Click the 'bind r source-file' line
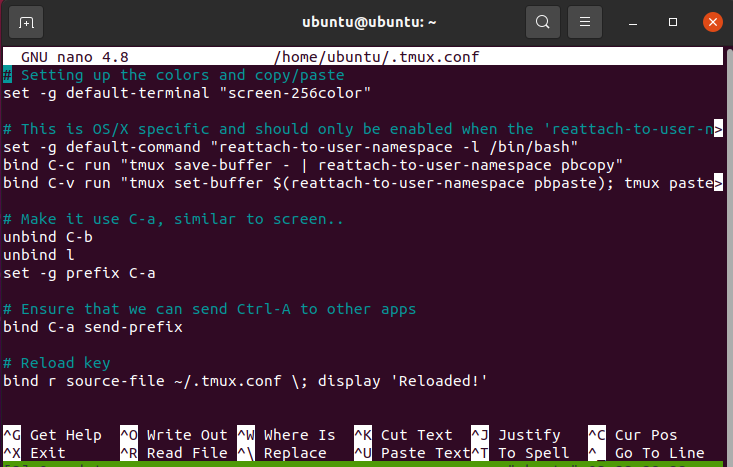 [x=245, y=381]
